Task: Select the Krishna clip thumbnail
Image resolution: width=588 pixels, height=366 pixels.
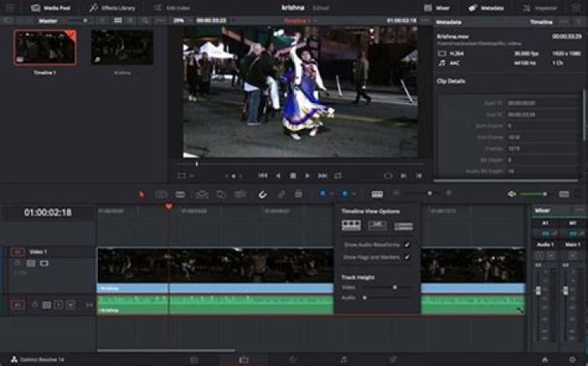Action: 122,47
